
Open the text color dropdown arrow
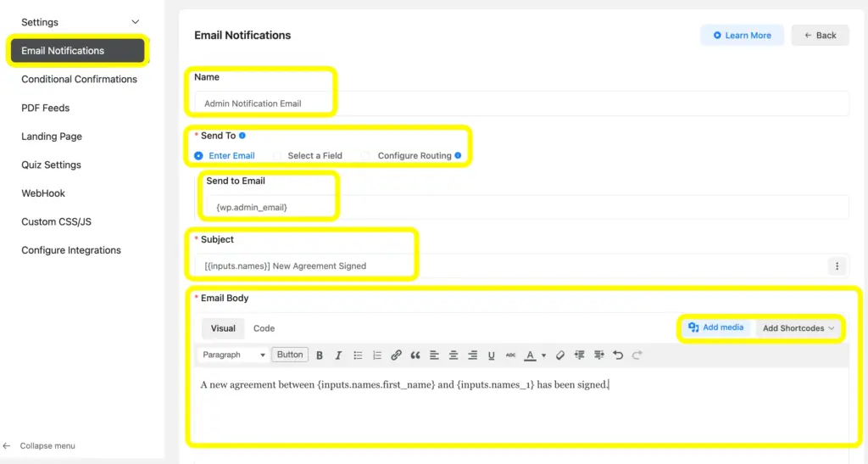coord(543,355)
